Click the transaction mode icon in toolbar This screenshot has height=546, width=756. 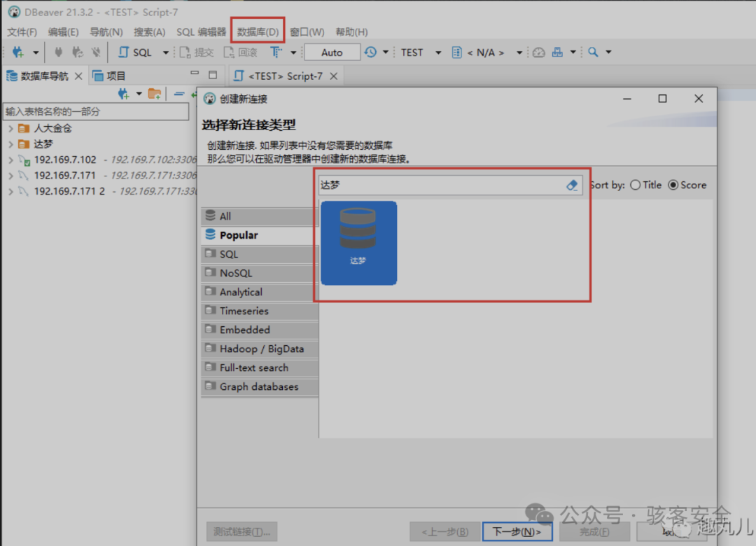point(276,52)
